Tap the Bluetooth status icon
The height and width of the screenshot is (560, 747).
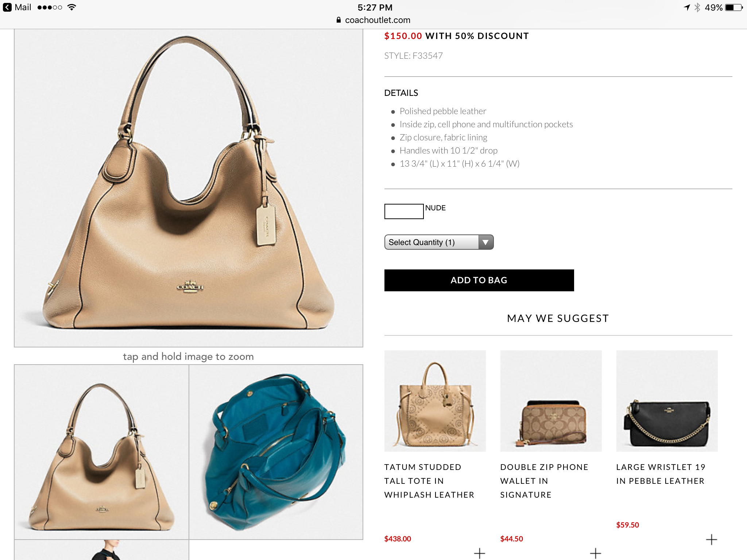697,7
